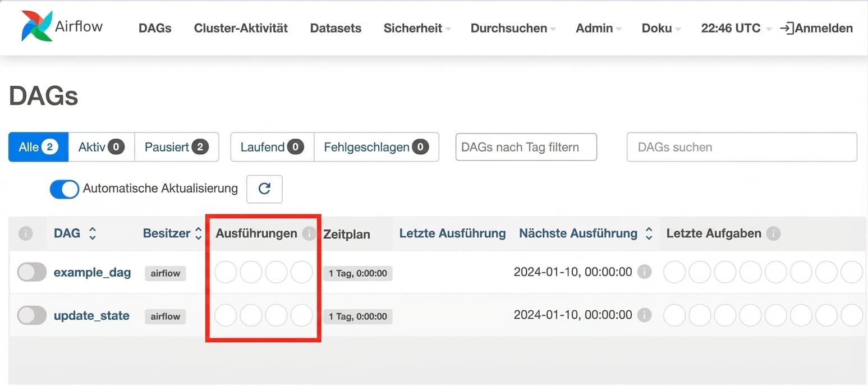
Task: Click the DAGs nach Tag filtern field
Action: coord(526,147)
